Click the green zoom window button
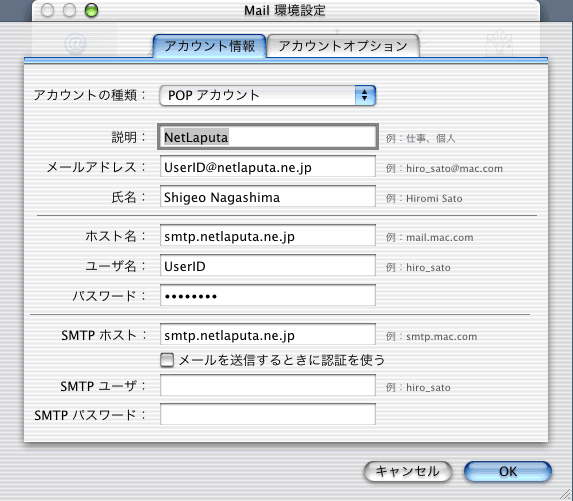 click(x=91, y=10)
